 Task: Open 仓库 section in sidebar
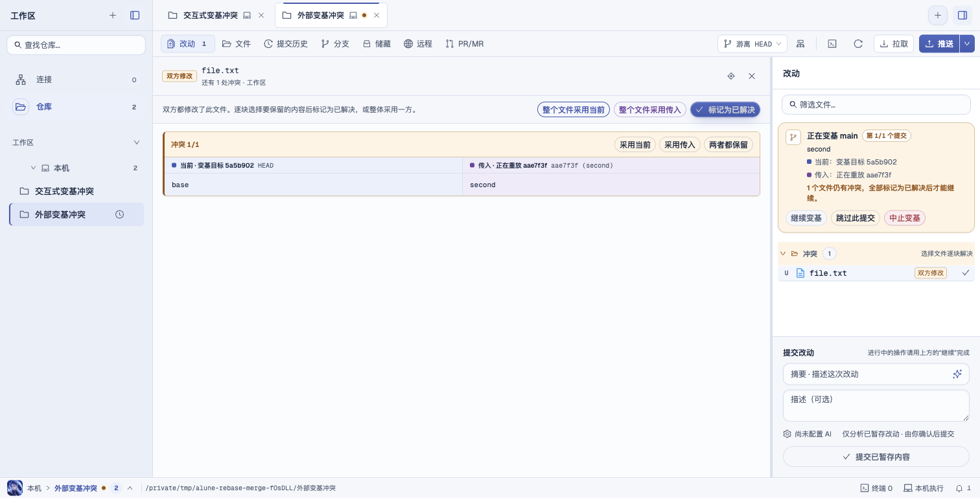pos(76,107)
